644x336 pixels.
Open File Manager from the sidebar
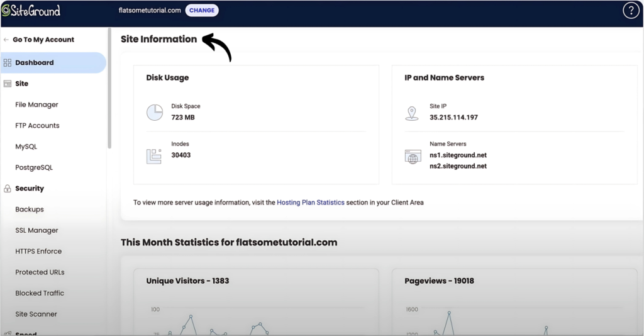pyautogui.click(x=36, y=104)
